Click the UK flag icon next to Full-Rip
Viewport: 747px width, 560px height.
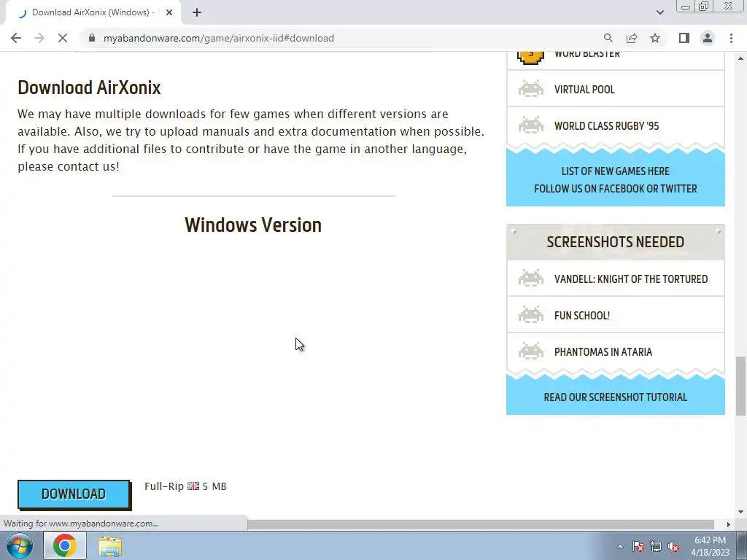pos(193,486)
